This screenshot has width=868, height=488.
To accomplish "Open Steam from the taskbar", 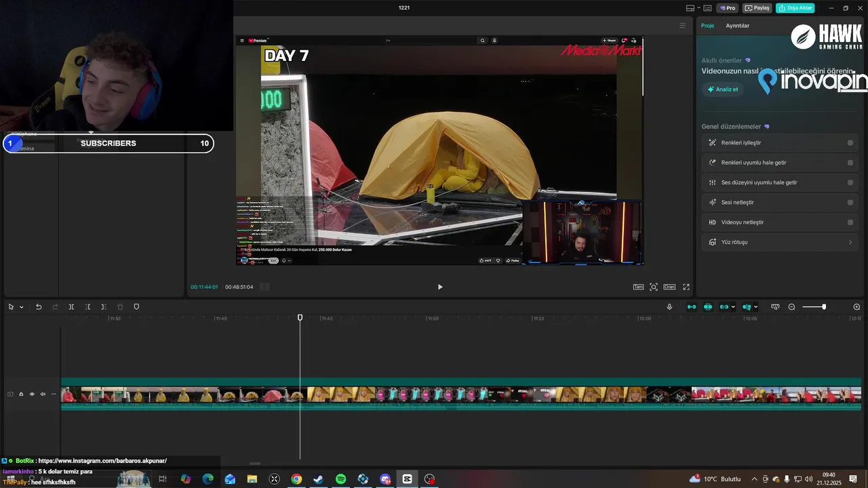I will (x=318, y=479).
